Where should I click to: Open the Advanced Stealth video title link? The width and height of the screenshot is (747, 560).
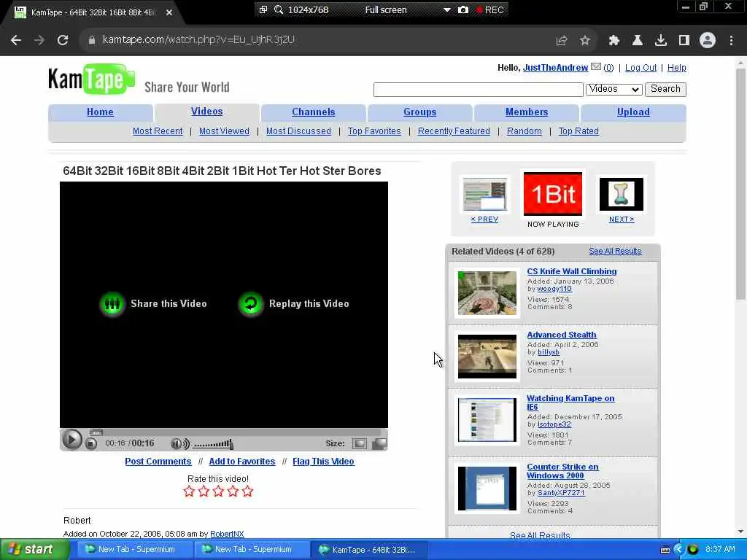click(561, 335)
